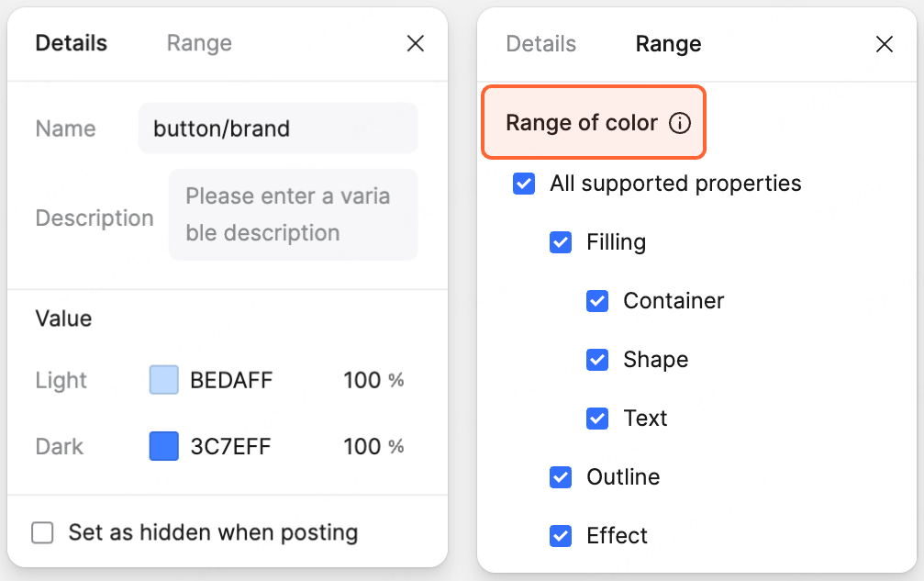Screen dimensions: 924x581
Task: Uncheck the Shape checkbox
Action: pyautogui.click(x=597, y=360)
